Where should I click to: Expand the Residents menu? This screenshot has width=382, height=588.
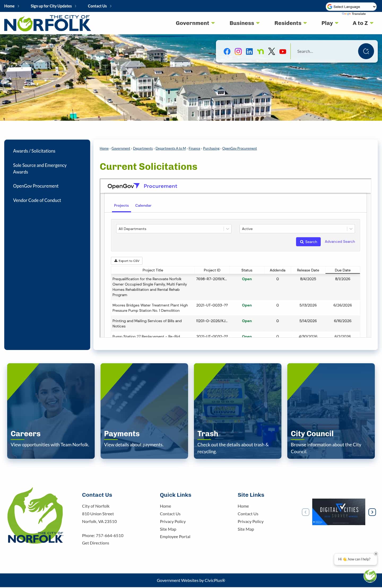coord(291,23)
